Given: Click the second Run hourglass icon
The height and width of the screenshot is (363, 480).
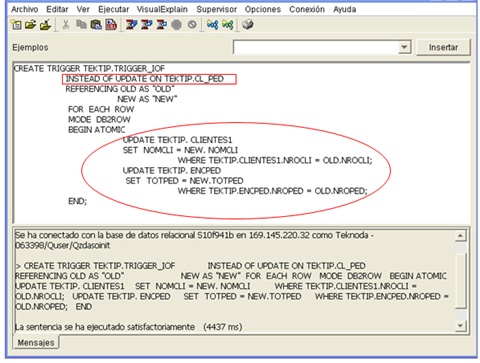Looking at the screenshot, I should [146, 25].
